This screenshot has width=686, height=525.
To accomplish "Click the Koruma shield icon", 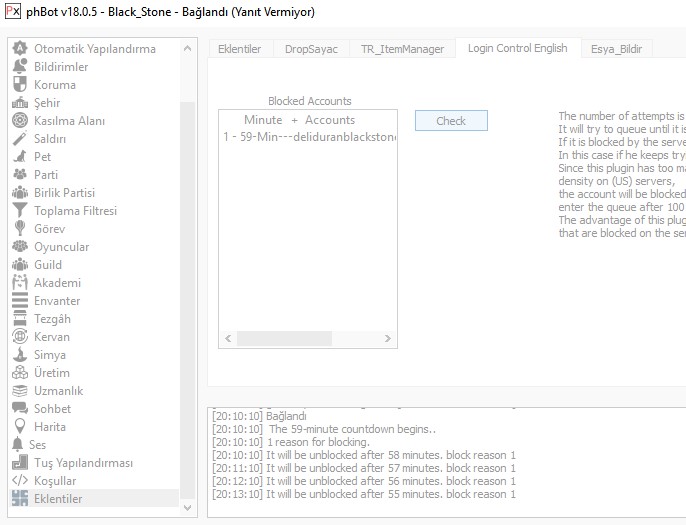I will [x=18, y=84].
